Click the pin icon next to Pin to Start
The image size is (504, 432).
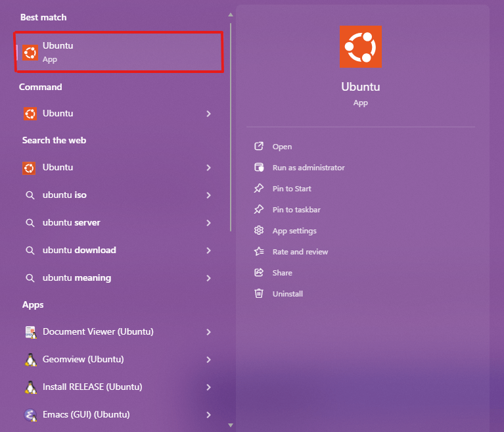click(259, 189)
